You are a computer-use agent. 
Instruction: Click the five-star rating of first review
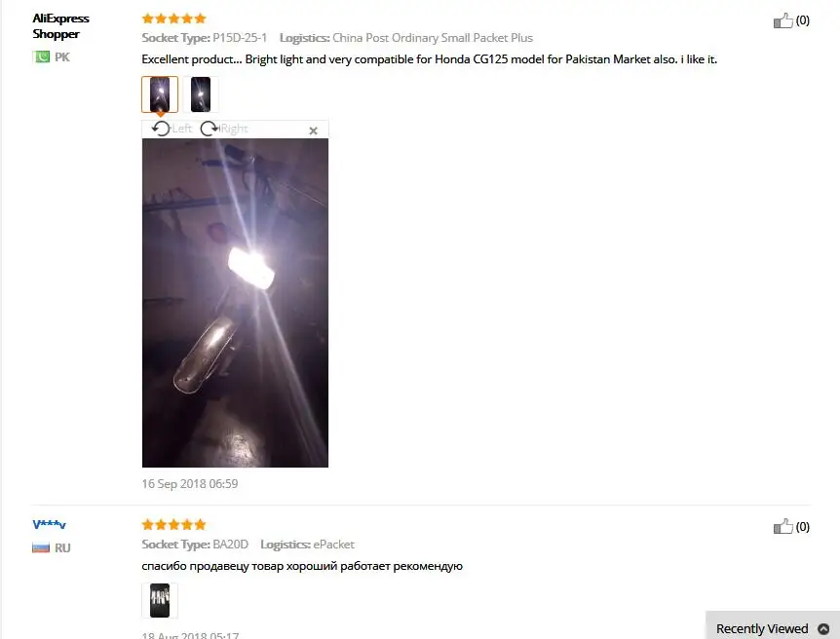click(x=173, y=19)
